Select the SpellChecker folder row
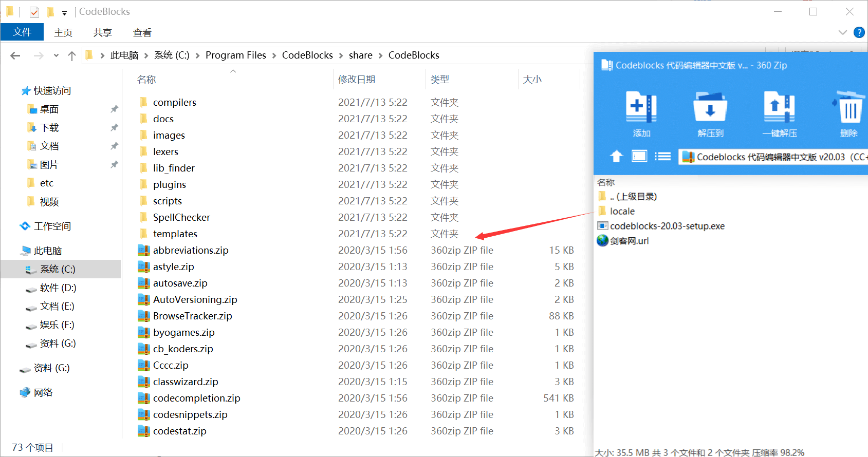The image size is (868, 457). point(356,217)
